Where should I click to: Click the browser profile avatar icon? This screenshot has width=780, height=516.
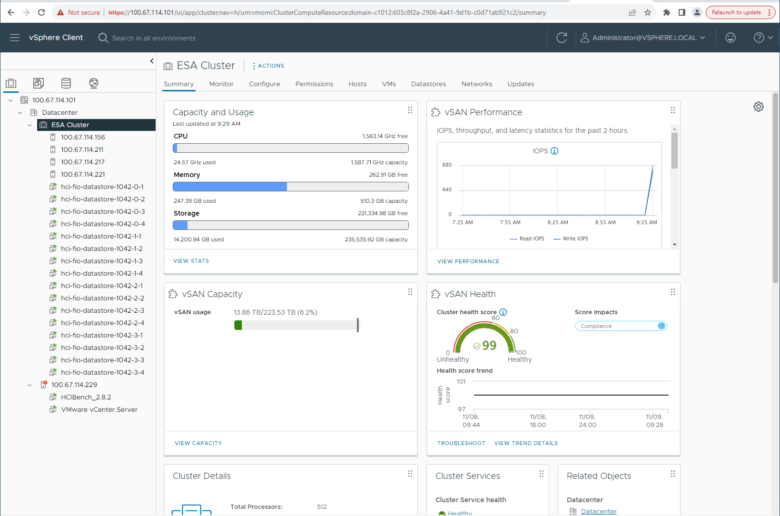click(x=697, y=12)
